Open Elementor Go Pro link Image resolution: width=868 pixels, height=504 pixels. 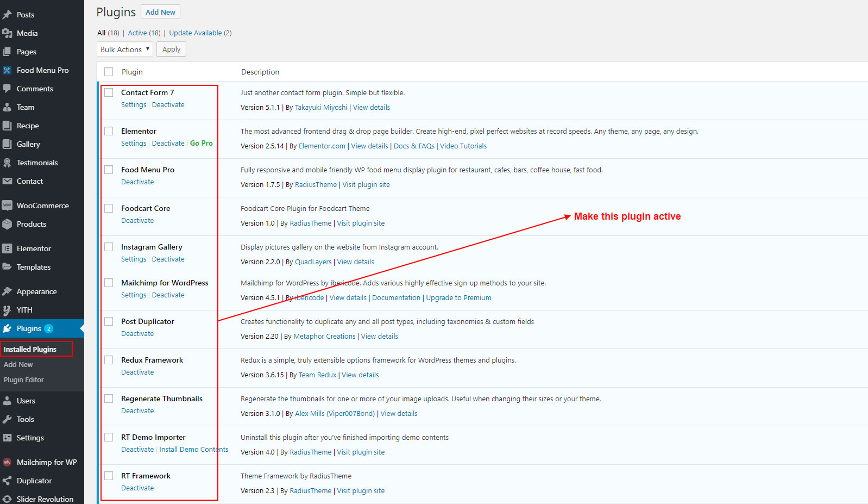pos(202,144)
